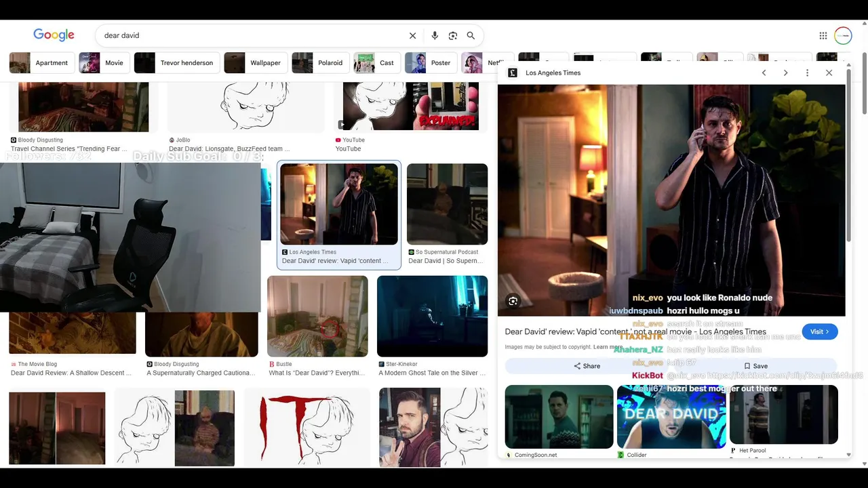Viewport: 868px width, 488px height.
Task: Start voice search with microphone icon
Action: pyautogui.click(x=435, y=36)
